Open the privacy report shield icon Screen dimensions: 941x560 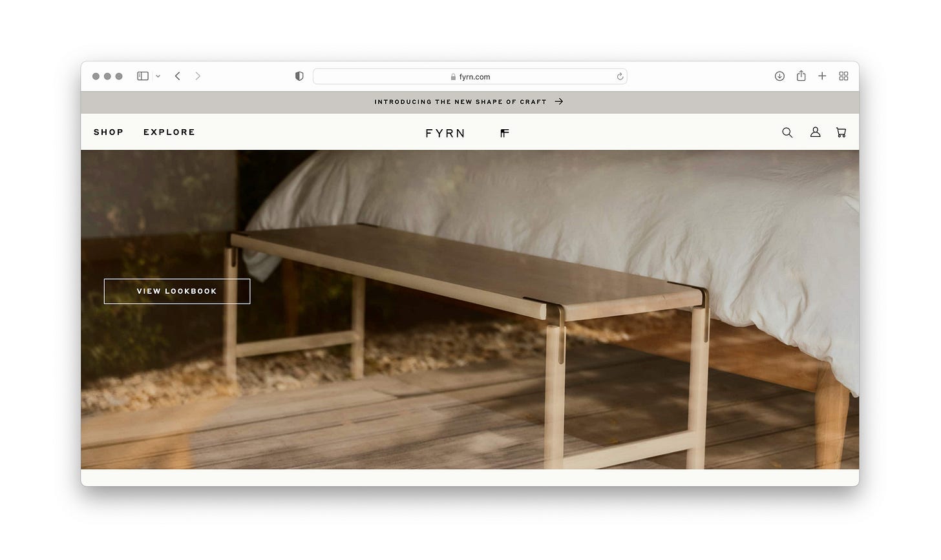coord(299,76)
